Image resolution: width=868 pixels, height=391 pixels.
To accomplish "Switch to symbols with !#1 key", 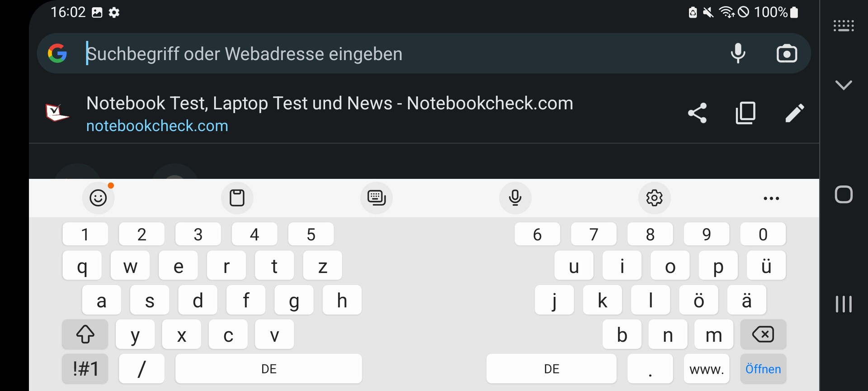I will tap(85, 369).
